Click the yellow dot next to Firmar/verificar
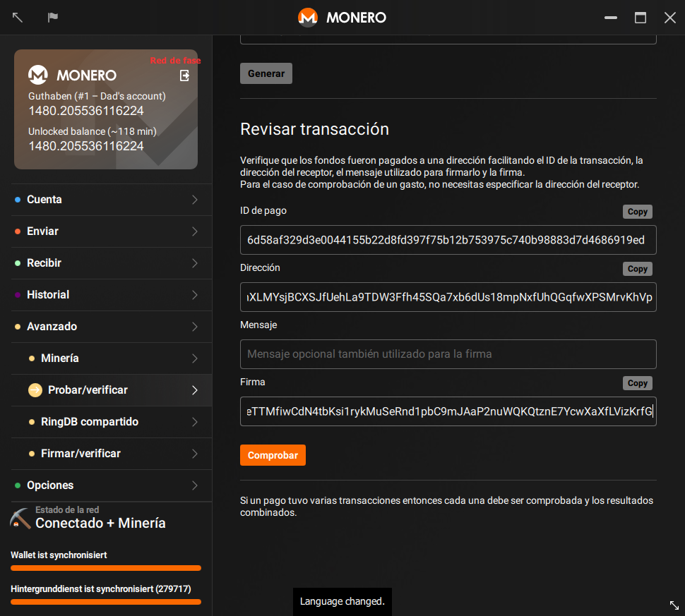Image resolution: width=685 pixels, height=616 pixels. point(32,454)
